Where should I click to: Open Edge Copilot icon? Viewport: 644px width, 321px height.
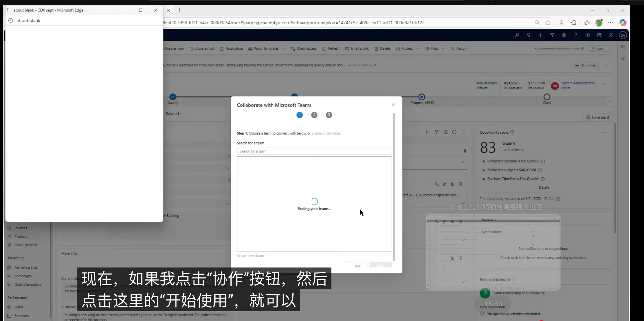point(623,23)
